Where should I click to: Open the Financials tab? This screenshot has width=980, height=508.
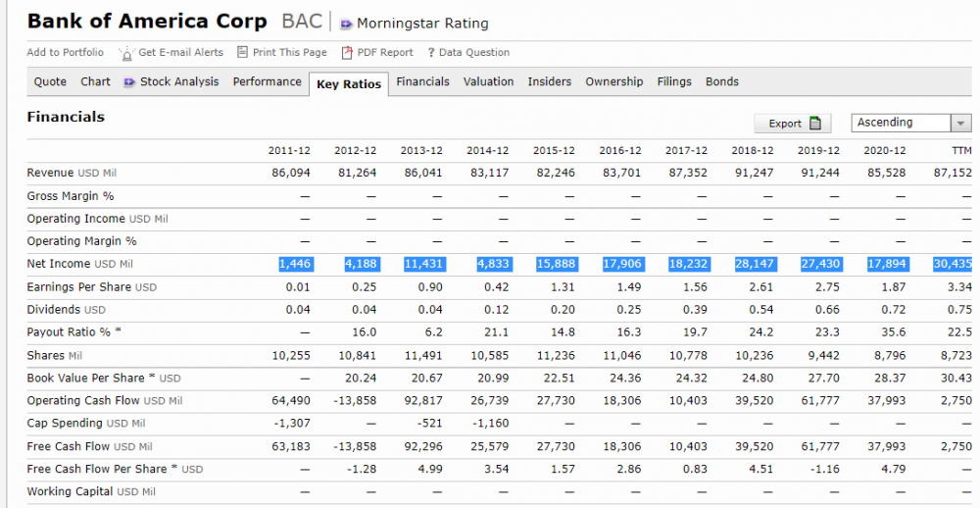pos(422,81)
